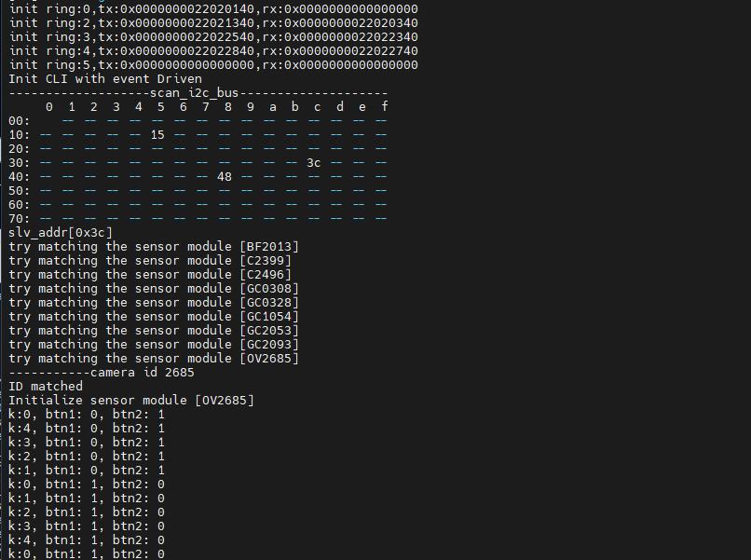Click the row label 30: in scan table
Image resolution: width=751 pixels, height=560 pixels.
[20, 163]
